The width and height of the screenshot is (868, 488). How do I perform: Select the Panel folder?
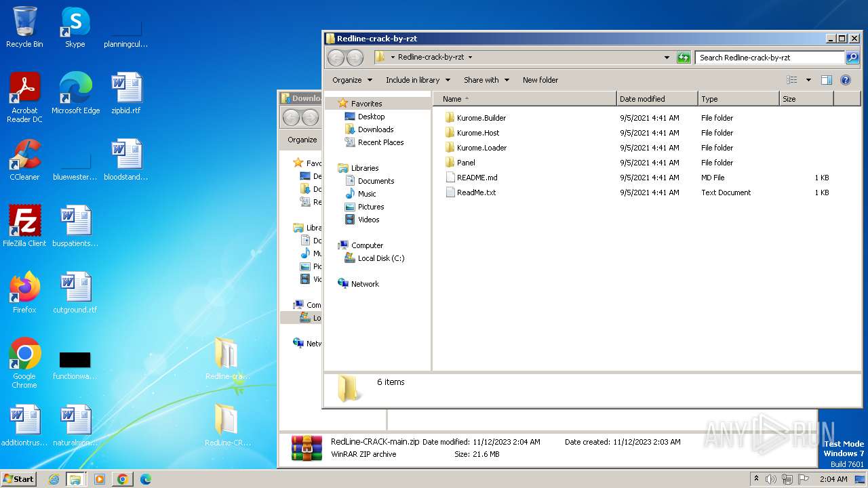(x=466, y=163)
